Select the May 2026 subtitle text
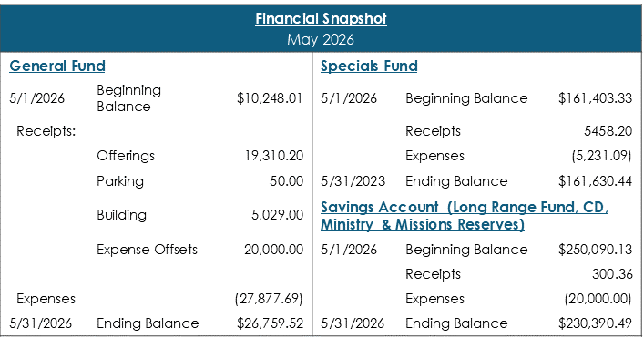The image size is (644, 338). (321, 39)
